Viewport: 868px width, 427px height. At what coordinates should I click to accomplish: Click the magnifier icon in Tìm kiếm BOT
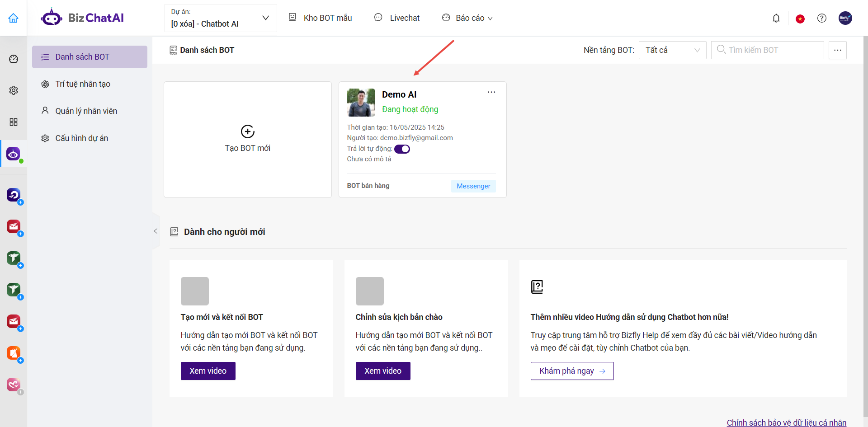721,49
